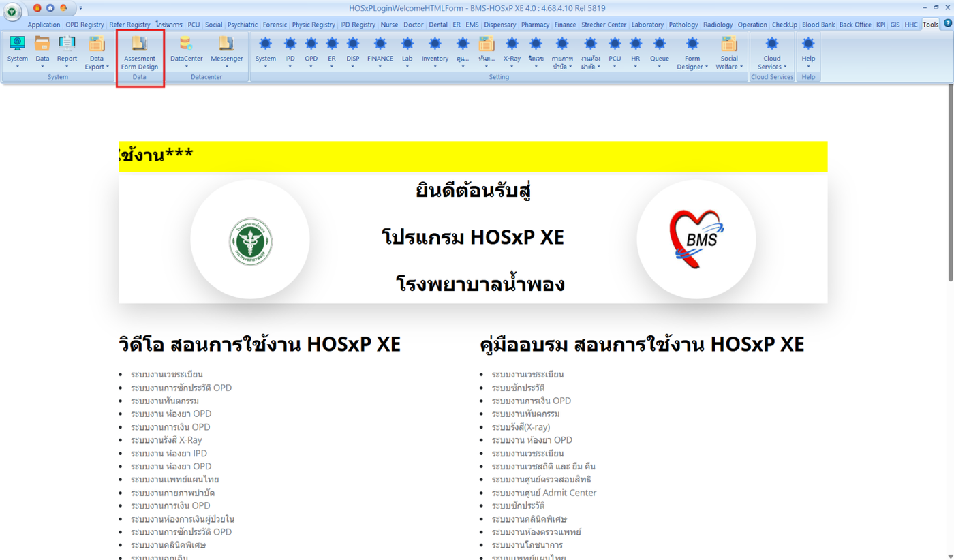Open the Blood Bank tab
Viewport: 954px width, 560px height.
coord(818,25)
